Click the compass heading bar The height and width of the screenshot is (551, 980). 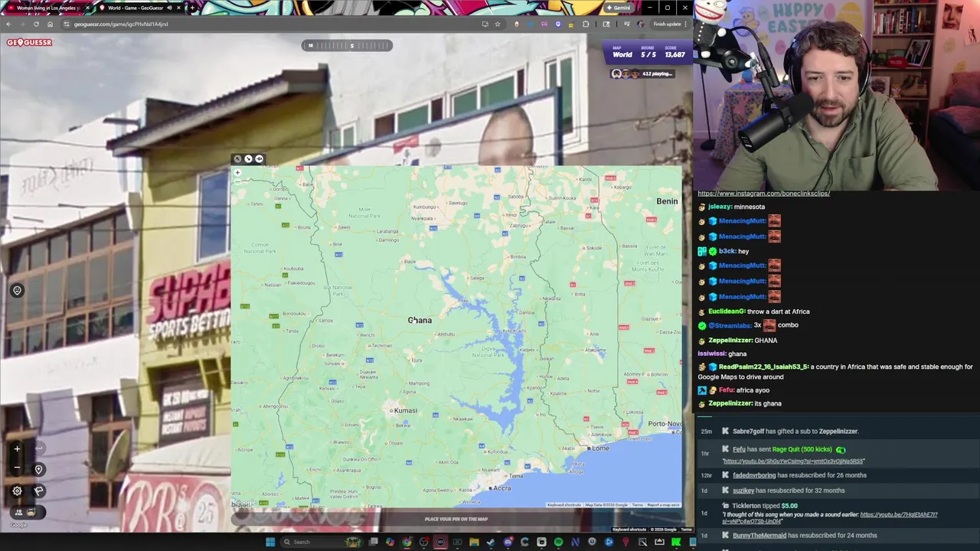347,45
